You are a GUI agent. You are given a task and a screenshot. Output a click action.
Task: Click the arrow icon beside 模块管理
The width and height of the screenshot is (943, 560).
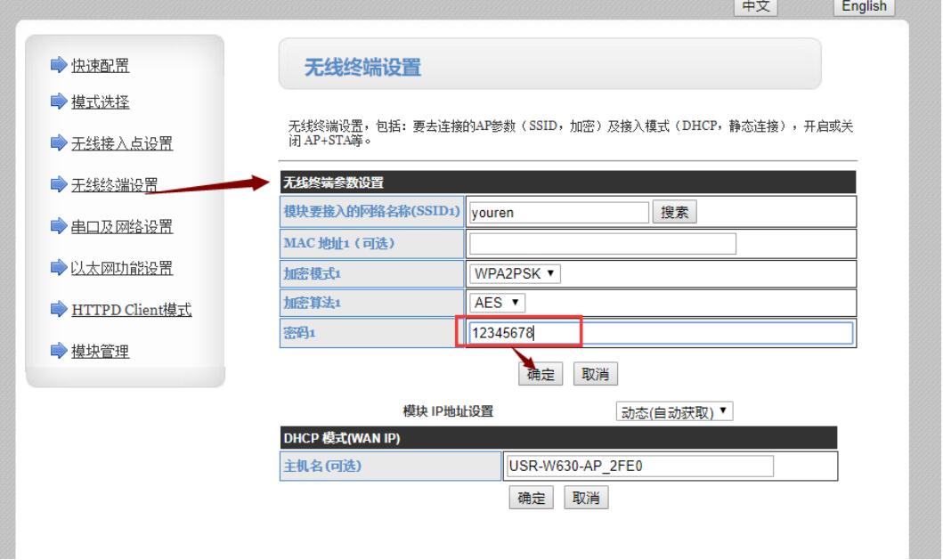[59, 352]
